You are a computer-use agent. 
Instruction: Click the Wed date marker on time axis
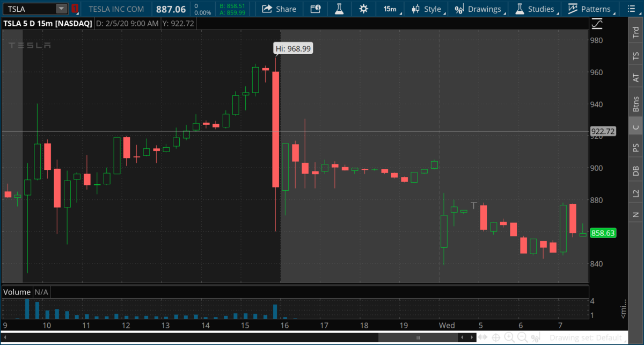(446, 326)
